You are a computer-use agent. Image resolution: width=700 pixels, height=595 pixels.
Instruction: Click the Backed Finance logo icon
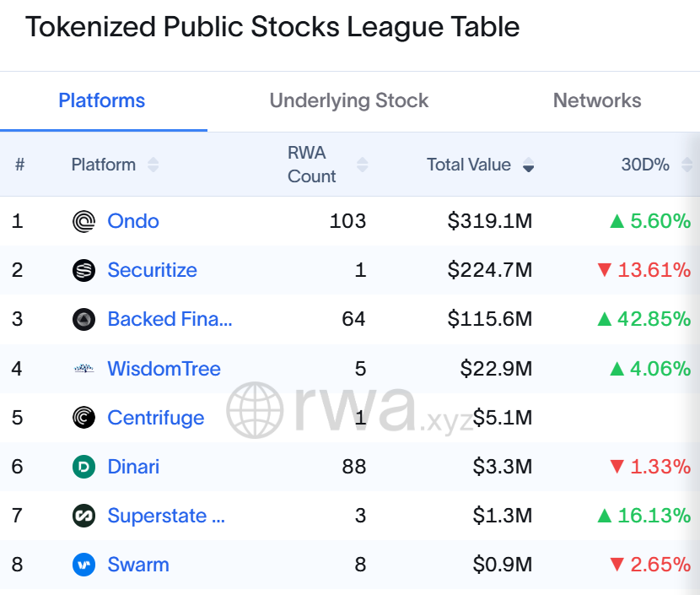tap(83, 319)
